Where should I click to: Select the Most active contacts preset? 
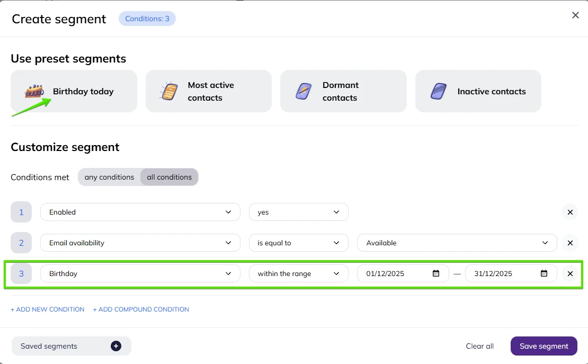[x=209, y=91]
